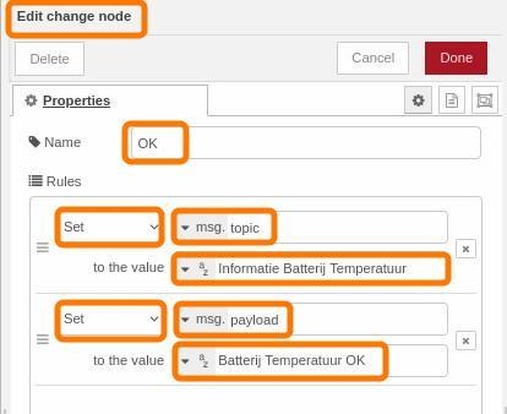Open string type selector for Batterij Temperatuur OK
Screen dimensions: 507x414
(196, 361)
